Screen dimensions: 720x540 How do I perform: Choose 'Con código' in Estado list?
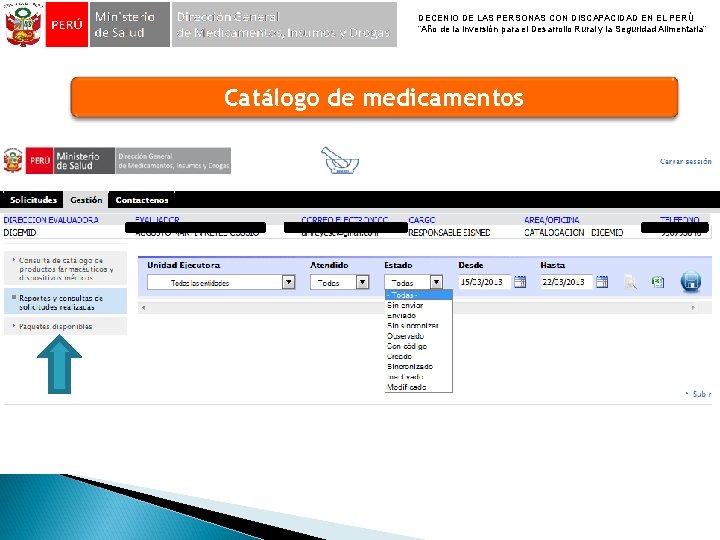[418, 346]
